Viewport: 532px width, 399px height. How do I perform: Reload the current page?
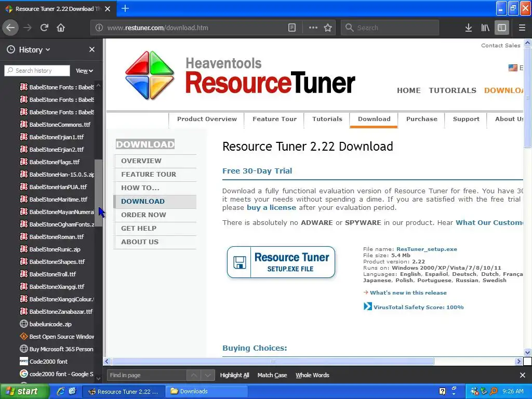pyautogui.click(x=44, y=28)
